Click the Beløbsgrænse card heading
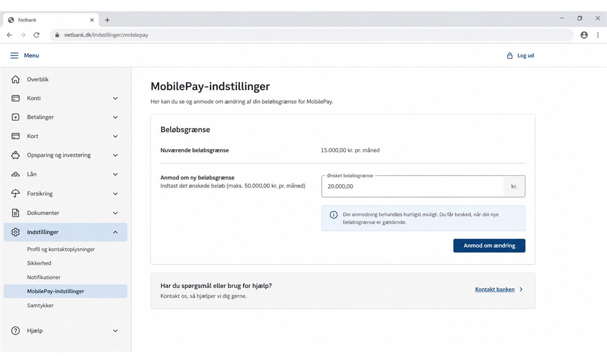The width and height of the screenshot is (607, 364). [185, 129]
